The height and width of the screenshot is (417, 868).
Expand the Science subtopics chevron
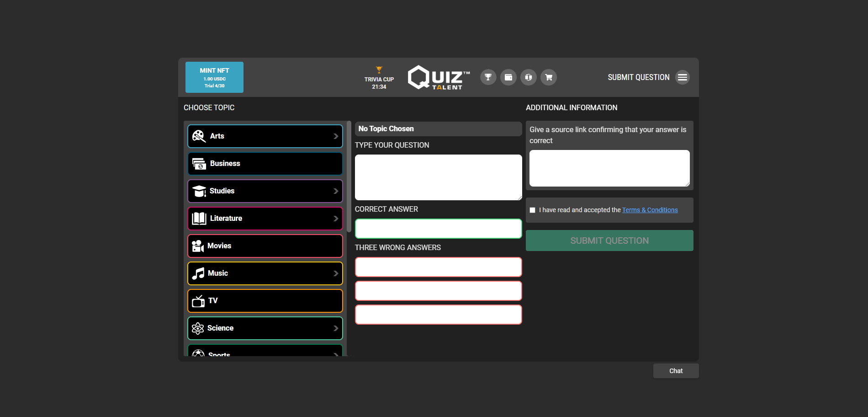(x=336, y=328)
